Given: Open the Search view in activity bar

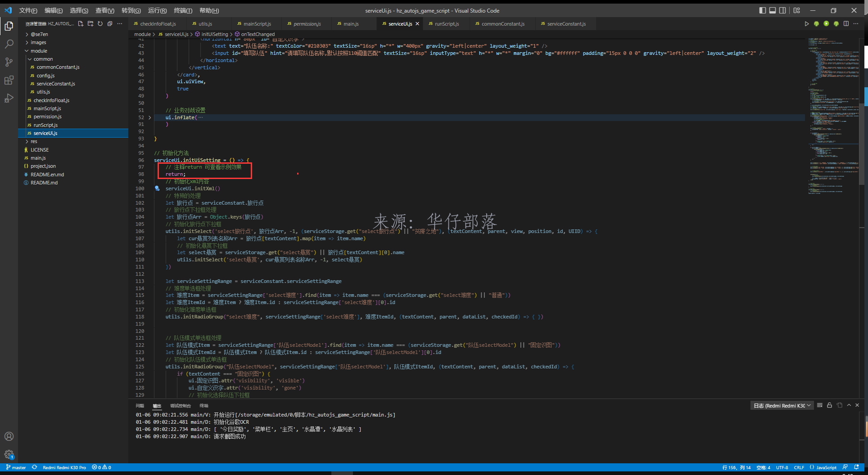Looking at the screenshot, I should [9, 44].
